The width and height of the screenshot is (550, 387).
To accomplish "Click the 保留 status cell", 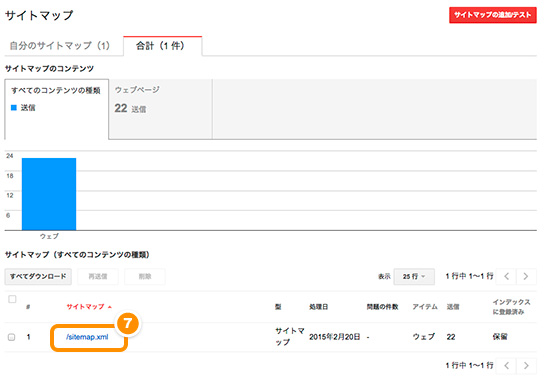I will coord(500,337).
